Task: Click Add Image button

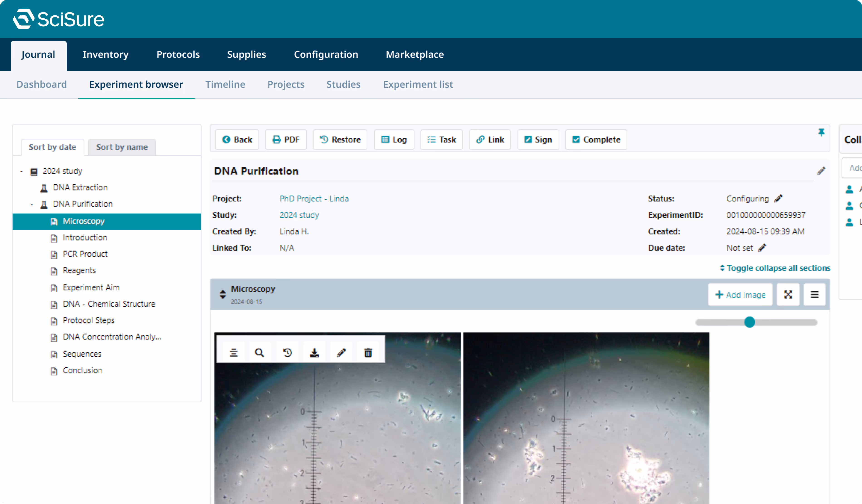Action: [740, 295]
